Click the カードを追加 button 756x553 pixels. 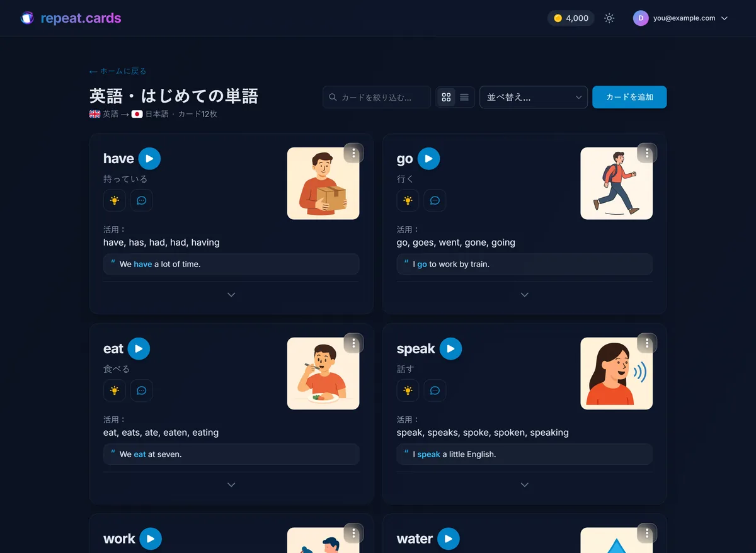click(x=629, y=98)
